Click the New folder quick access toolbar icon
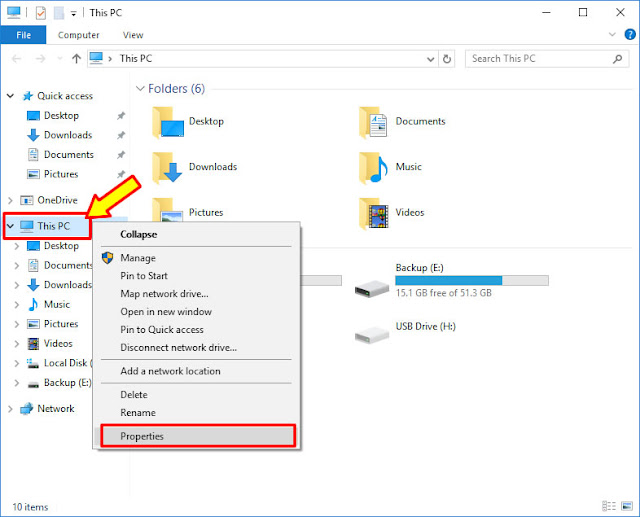Viewport: 640px width, 517px height. [59, 13]
